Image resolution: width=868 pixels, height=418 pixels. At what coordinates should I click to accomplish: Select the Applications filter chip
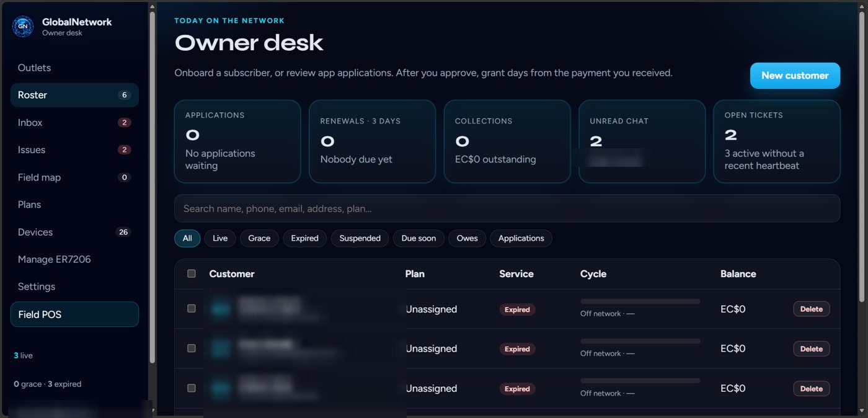point(521,238)
